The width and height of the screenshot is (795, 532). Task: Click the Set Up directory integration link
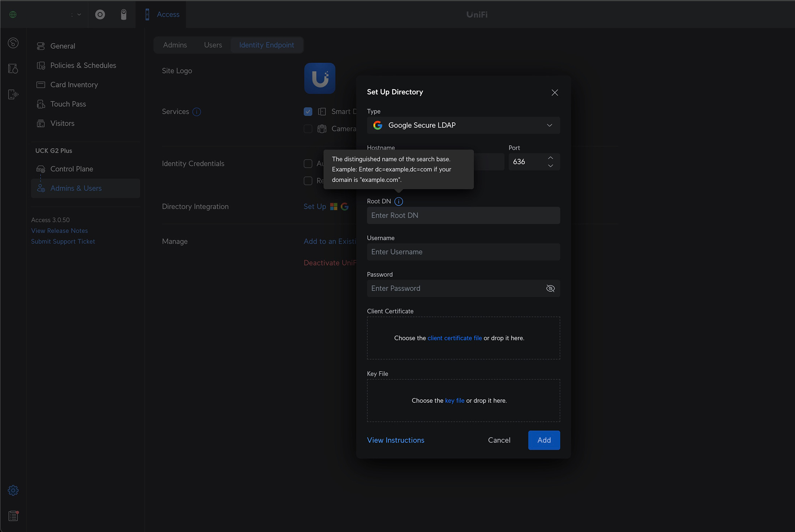[x=315, y=206]
